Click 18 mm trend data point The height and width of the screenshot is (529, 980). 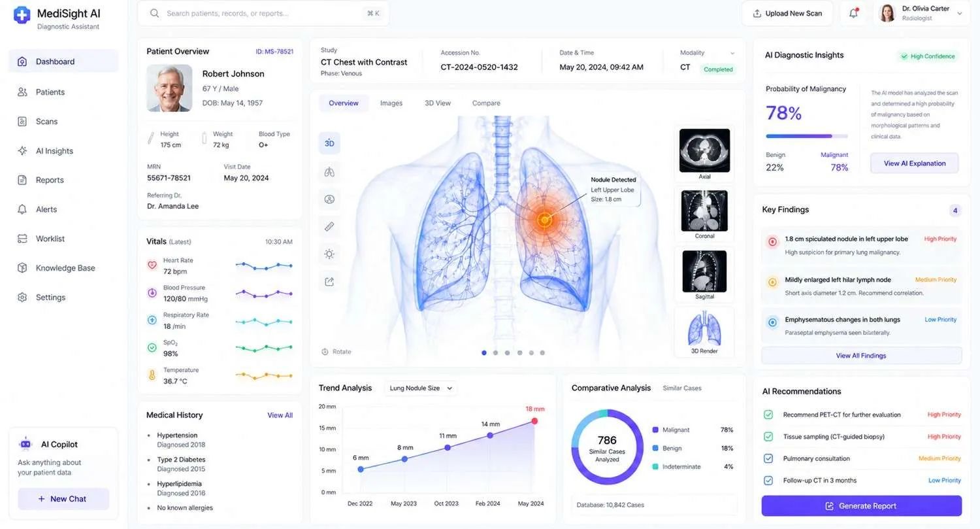(x=534, y=421)
